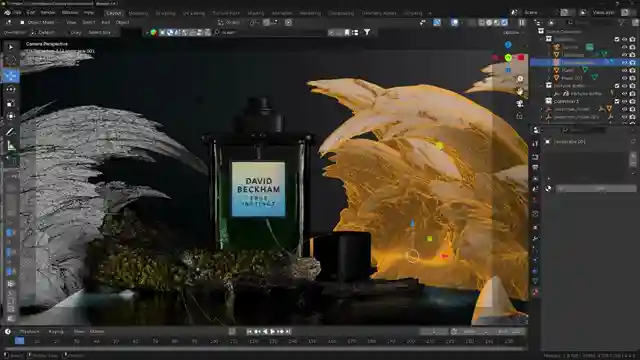Screen dimensions: 640x360
Task: Disable render for Perfume Bottle object
Action: [632, 93]
